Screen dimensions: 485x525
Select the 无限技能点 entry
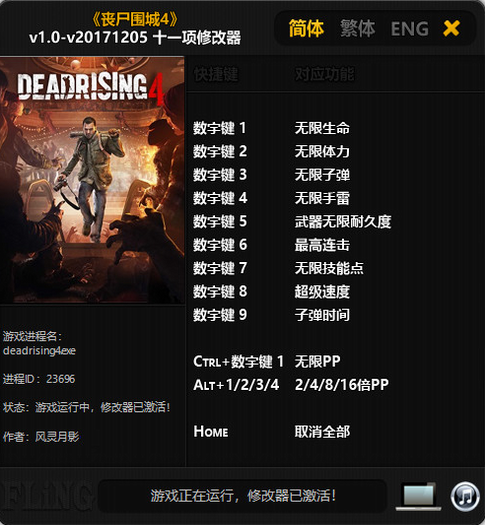tap(329, 268)
